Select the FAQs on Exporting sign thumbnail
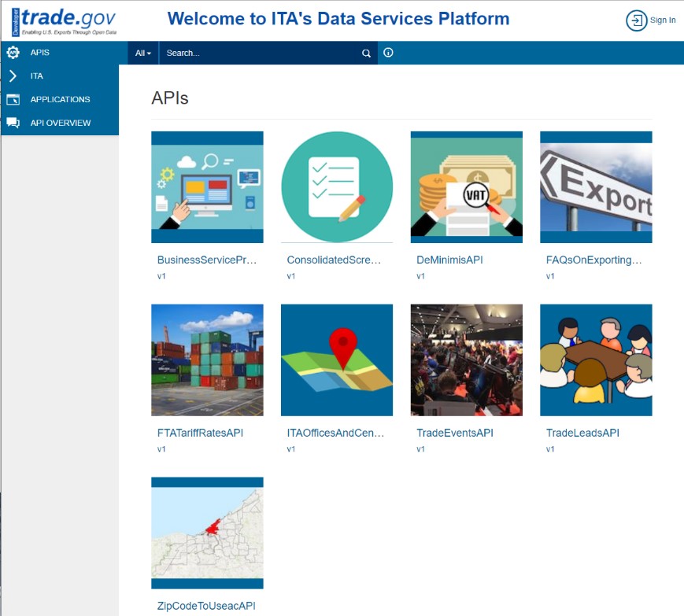This screenshot has width=684, height=616. tap(596, 187)
